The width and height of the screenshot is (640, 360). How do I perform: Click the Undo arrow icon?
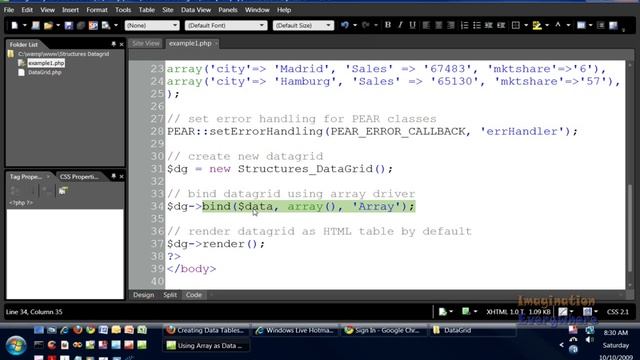coord(345,25)
